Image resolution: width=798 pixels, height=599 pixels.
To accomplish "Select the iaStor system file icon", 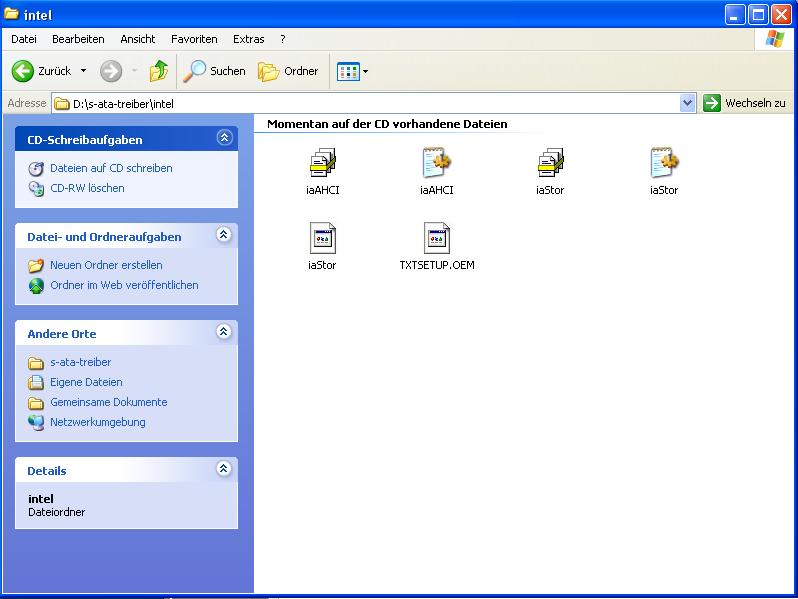I will pyautogui.click(x=323, y=238).
